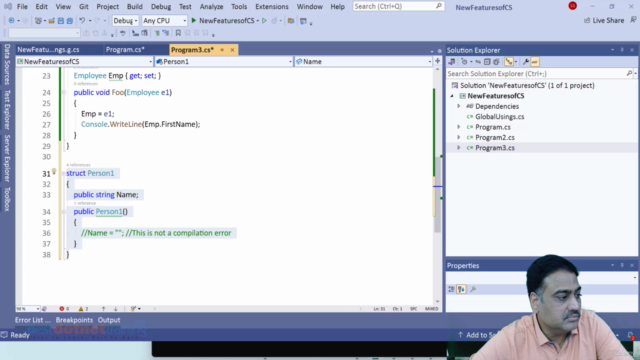
Task: Click in the Search (Ctrl+Q) box
Action: [398, 6]
